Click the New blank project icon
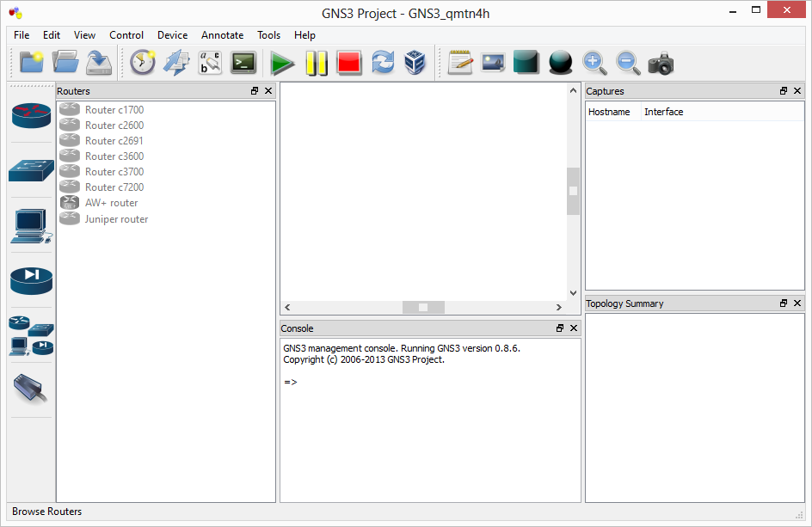812x527 pixels. tap(31, 63)
